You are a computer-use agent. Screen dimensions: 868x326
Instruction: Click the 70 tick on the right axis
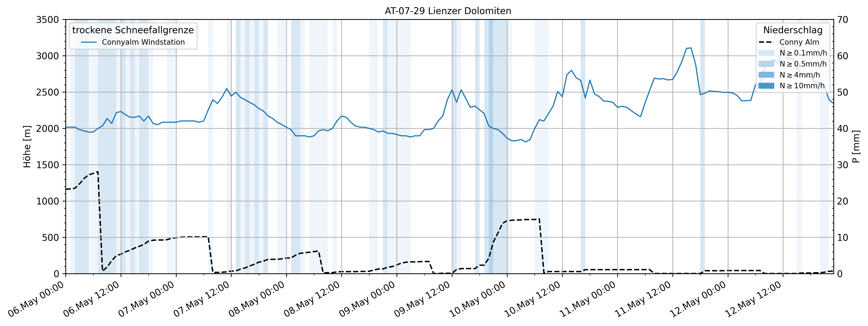coord(842,20)
